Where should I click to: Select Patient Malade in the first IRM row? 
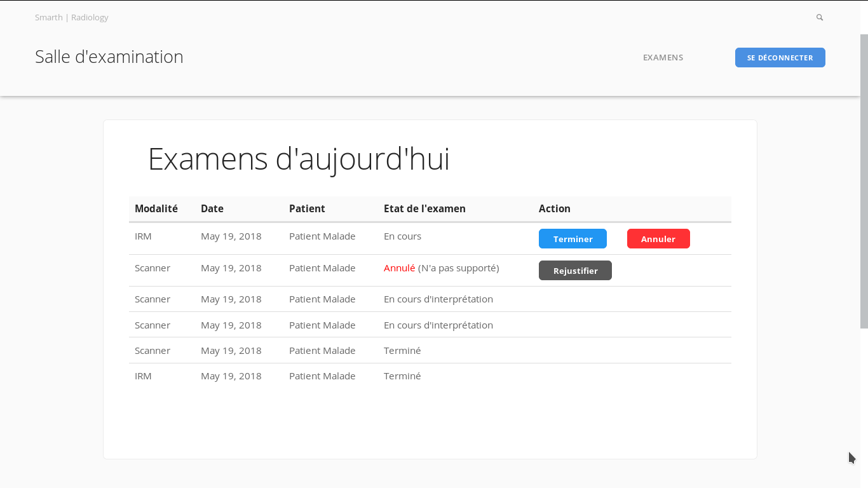(x=322, y=236)
